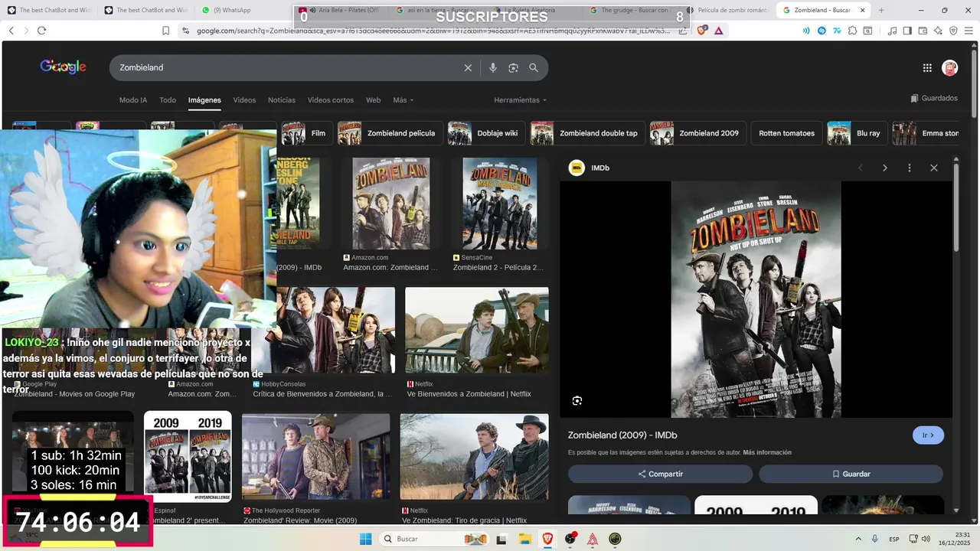Screen dimensions: 980x551
Task: Click the Lens search icon on the poster
Action: [577, 401]
